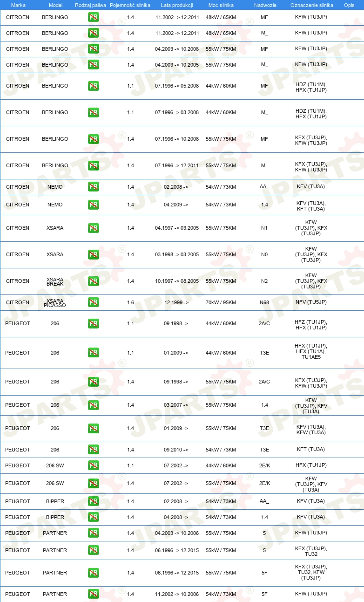Click the Moc silnika column header
The image size is (364, 602).
(221, 5)
